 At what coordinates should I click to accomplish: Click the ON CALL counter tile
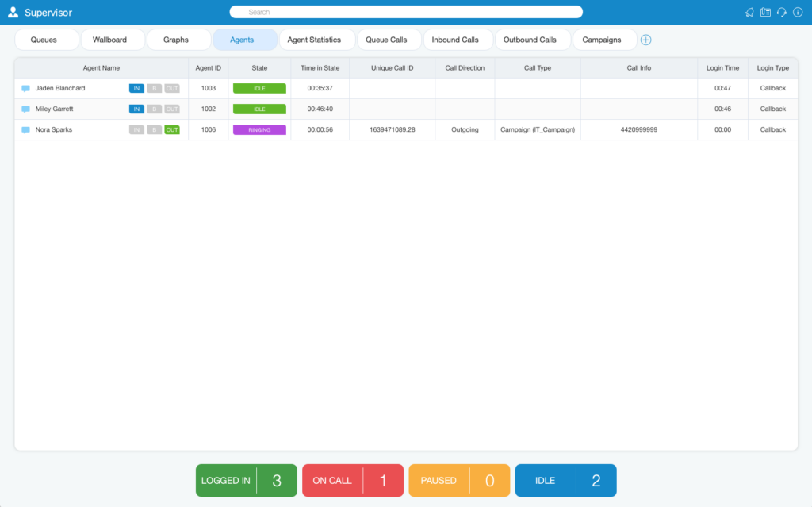[353, 481]
